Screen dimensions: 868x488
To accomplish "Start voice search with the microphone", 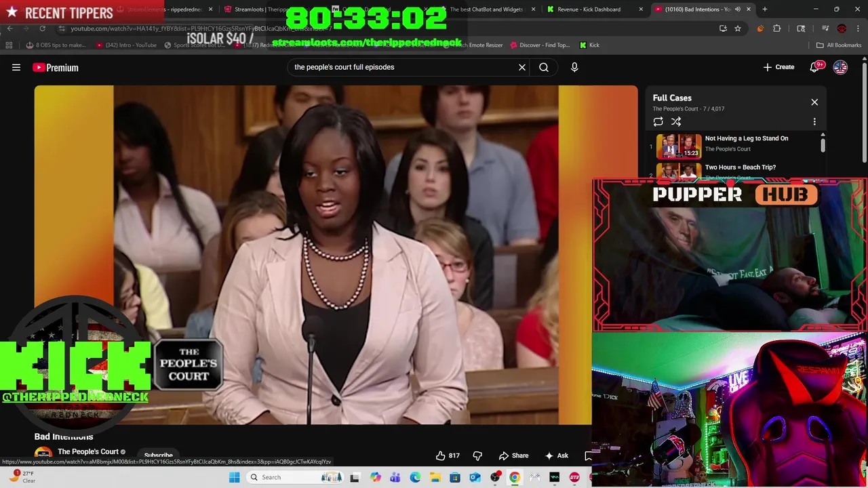I will tap(574, 67).
